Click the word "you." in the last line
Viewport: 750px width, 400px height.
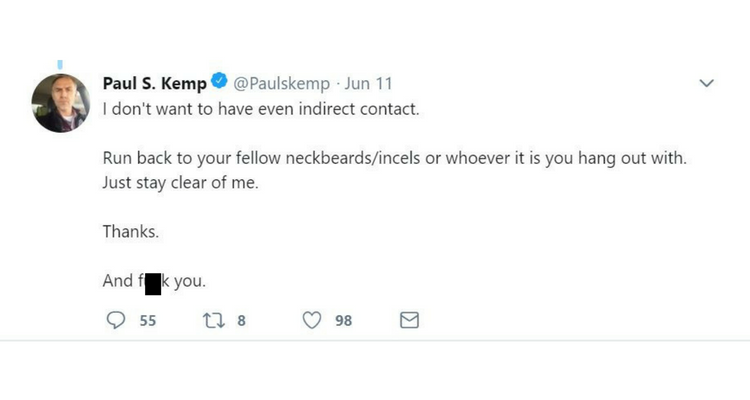tap(189, 281)
